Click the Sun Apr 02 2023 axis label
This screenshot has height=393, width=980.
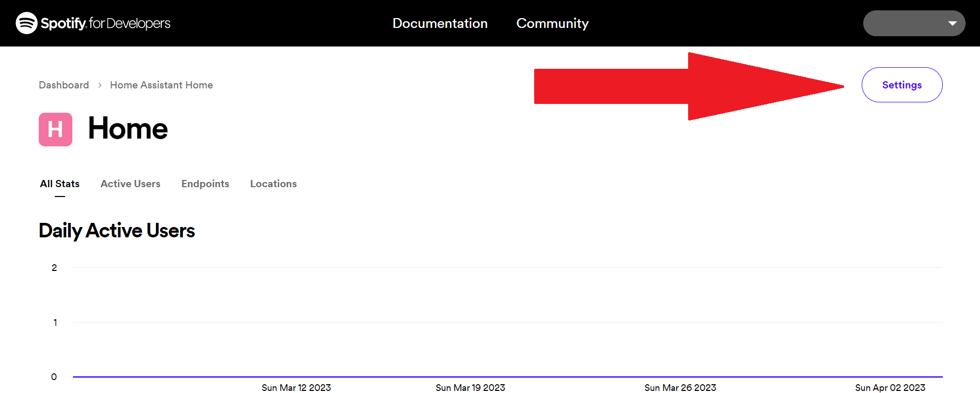coord(890,388)
